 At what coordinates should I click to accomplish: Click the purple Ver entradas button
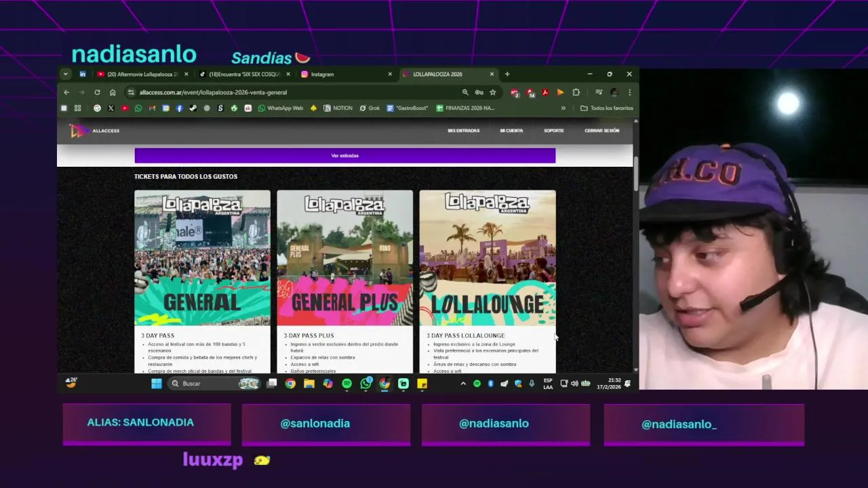pyautogui.click(x=344, y=156)
